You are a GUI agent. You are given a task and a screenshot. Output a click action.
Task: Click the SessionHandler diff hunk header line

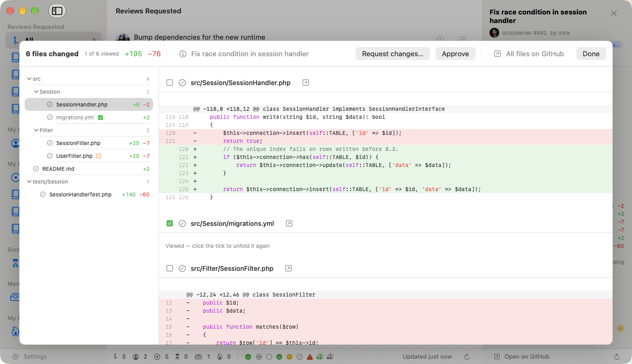[x=386, y=109]
